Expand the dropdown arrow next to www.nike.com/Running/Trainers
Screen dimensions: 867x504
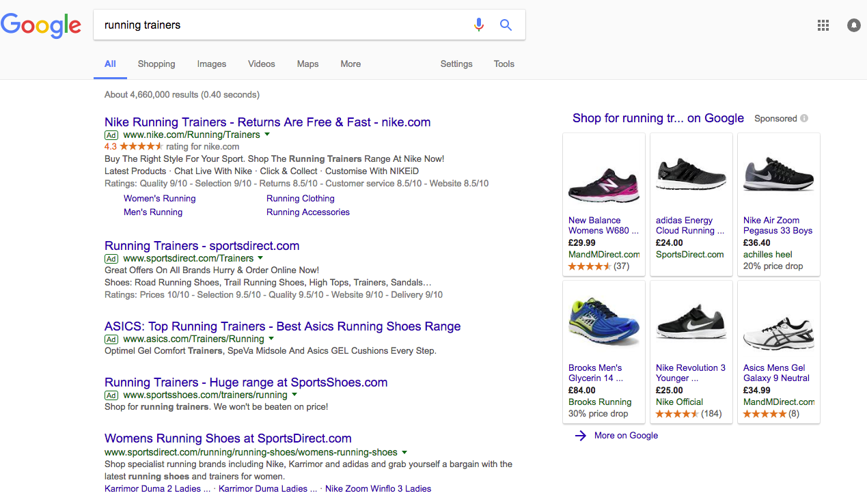pyautogui.click(x=267, y=135)
